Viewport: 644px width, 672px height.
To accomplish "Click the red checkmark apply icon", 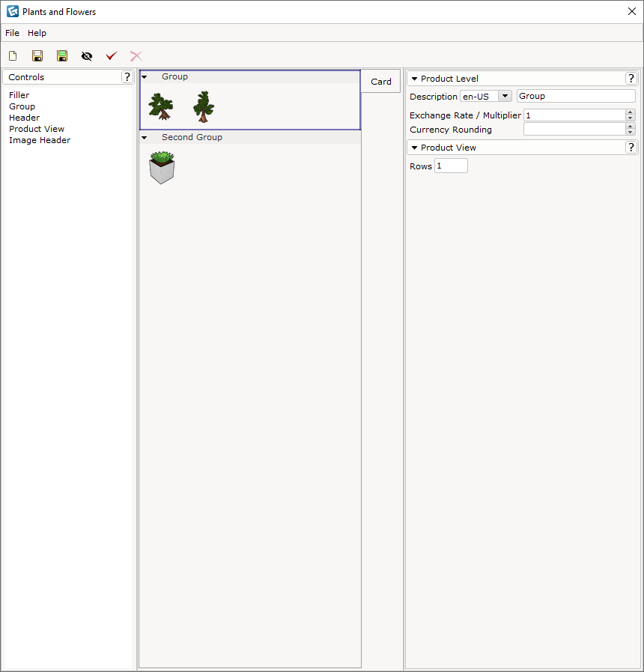I will coord(112,56).
